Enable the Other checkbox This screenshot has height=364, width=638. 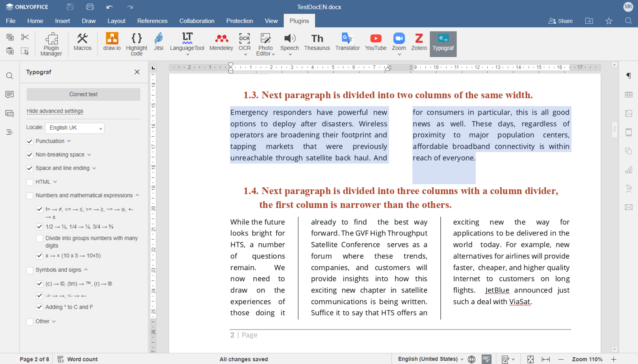(x=30, y=322)
